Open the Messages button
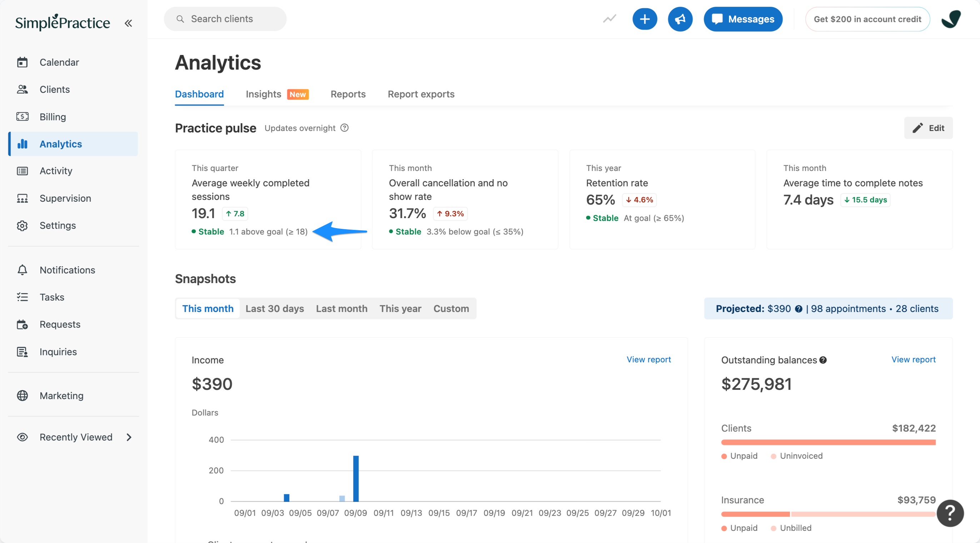 (742, 19)
